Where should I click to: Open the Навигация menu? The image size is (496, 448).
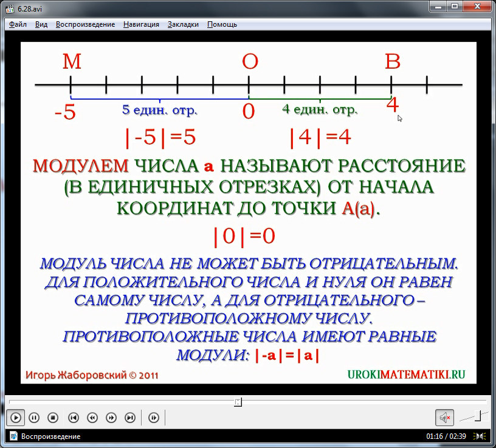click(141, 24)
